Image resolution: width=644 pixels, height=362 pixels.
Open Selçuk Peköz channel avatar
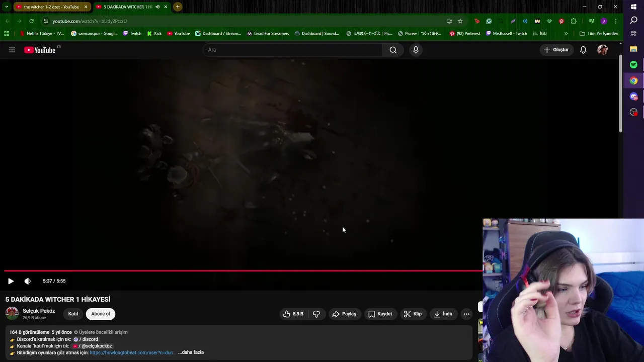coord(12,314)
